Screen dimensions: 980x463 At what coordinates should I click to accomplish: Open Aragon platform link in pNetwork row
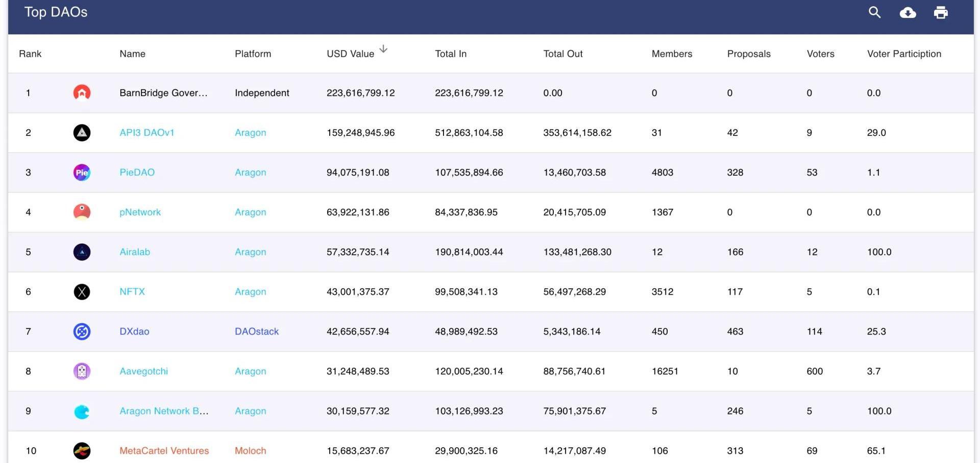tap(250, 212)
